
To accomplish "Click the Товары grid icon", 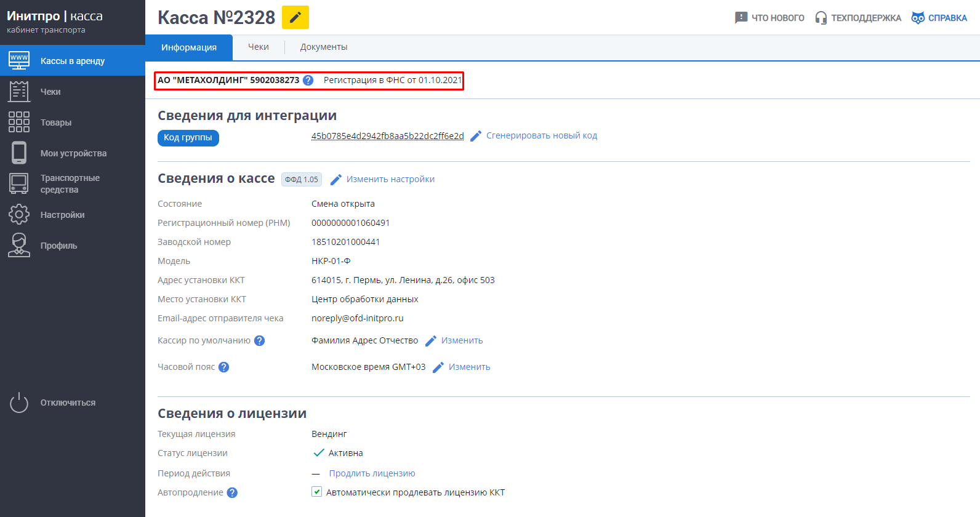I will pyautogui.click(x=19, y=122).
